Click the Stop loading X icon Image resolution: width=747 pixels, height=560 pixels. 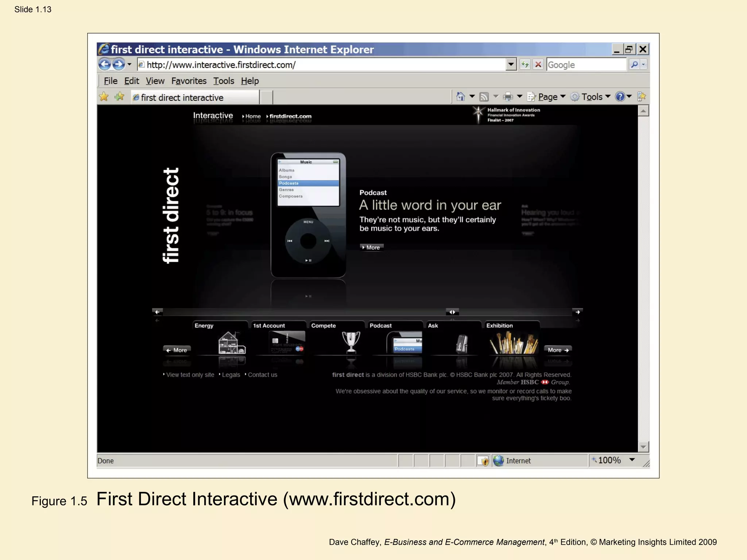[x=538, y=65]
